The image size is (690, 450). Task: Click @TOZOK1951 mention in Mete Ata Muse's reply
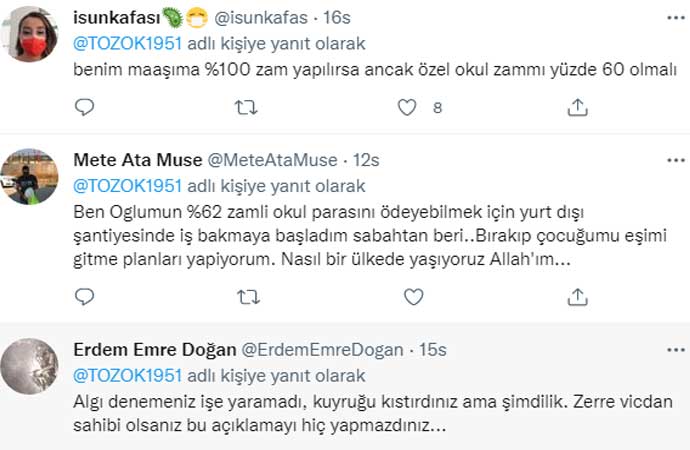click(x=128, y=186)
